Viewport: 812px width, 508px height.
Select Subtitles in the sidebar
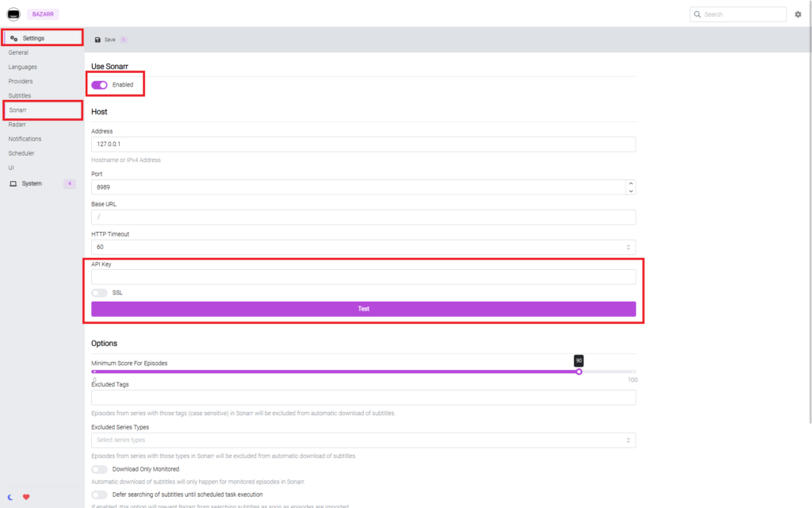point(20,96)
